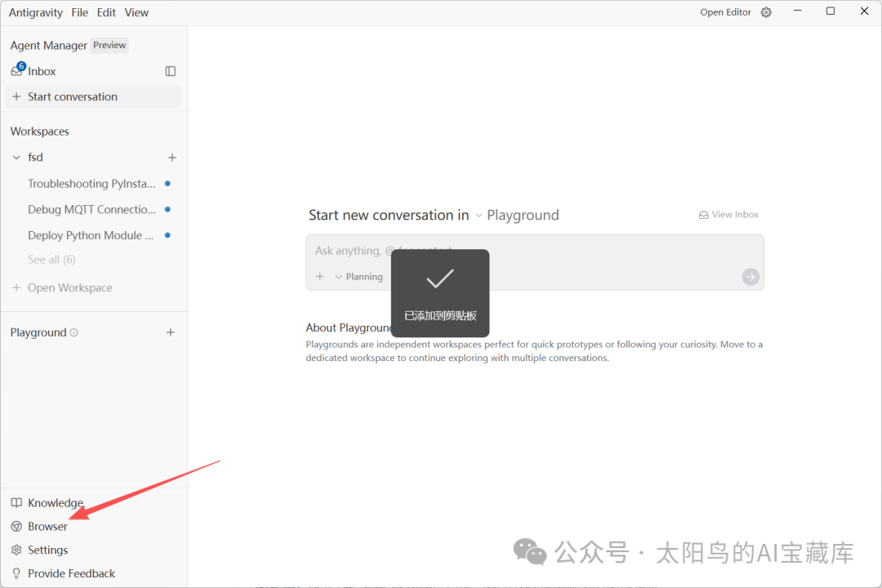Screen dimensions: 882x588
Task: Open the Planning mode dropdown
Action: pos(359,276)
